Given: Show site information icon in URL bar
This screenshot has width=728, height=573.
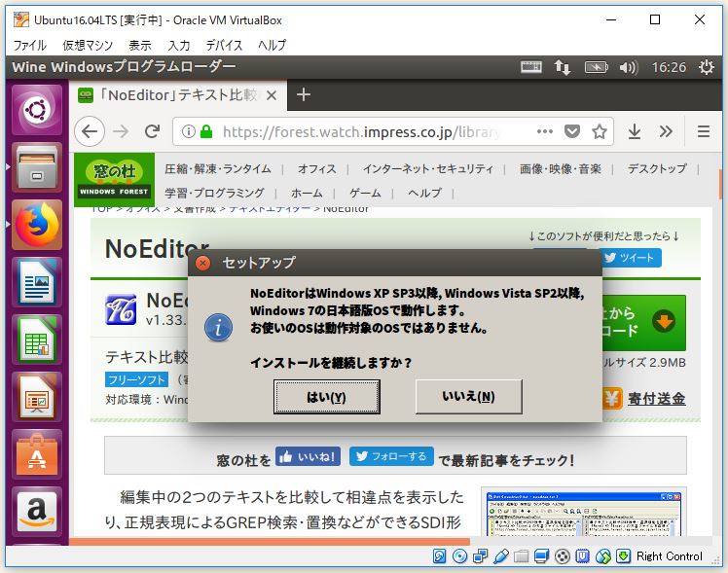Looking at the screenshot, I should click(x=188, y=131).
